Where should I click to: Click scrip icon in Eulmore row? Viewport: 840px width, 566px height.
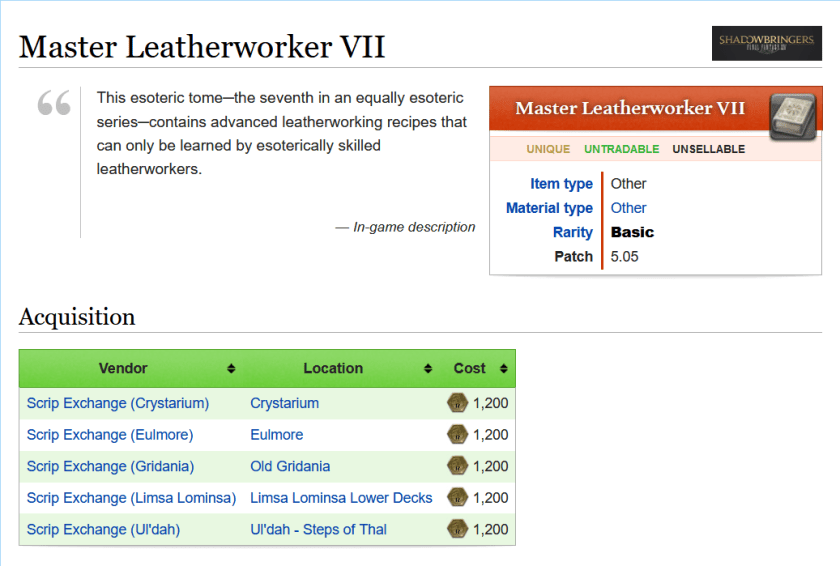[x=458, y=435]
